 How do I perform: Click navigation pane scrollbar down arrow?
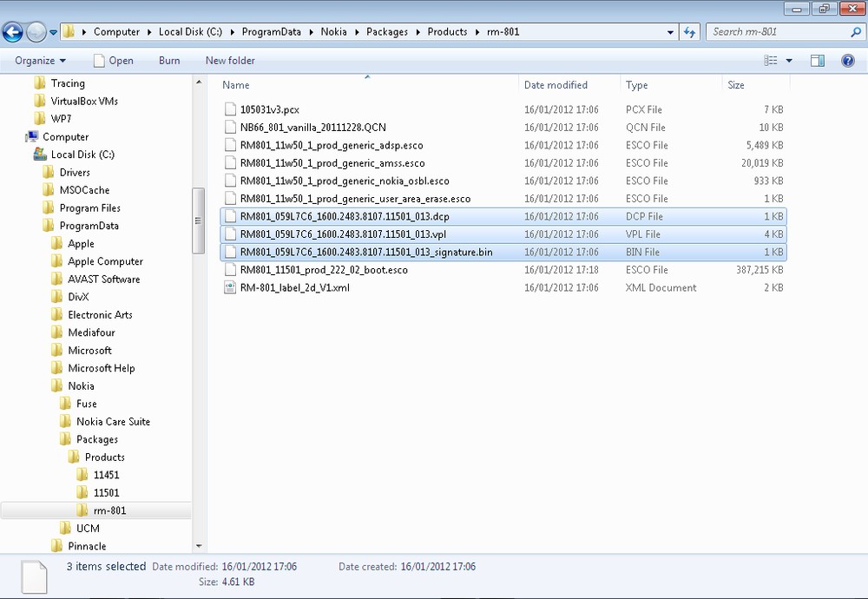tap(199, 546)
